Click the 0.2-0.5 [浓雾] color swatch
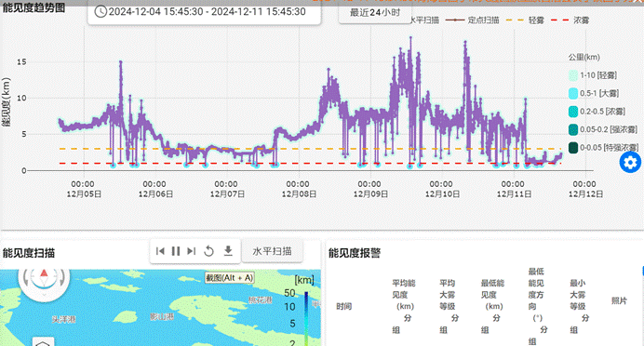Screen dimensions: 644x346 pyautogui.click(x=573, y=112)
